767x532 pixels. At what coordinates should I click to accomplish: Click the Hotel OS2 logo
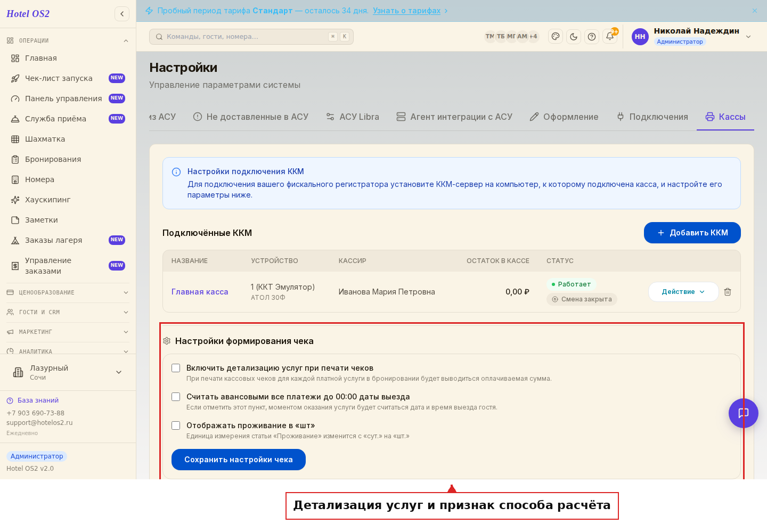pyautogui.click(x=28, y=14)
